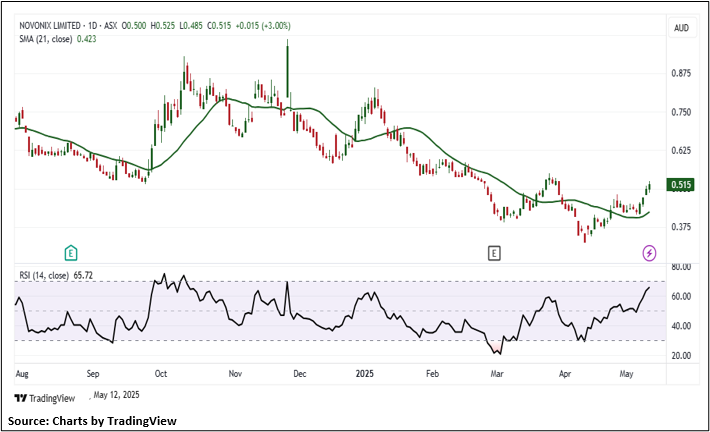This screenshot has width=710, height=432.
Task: Open the AUD currency selector
Action: tap(681, 28)
